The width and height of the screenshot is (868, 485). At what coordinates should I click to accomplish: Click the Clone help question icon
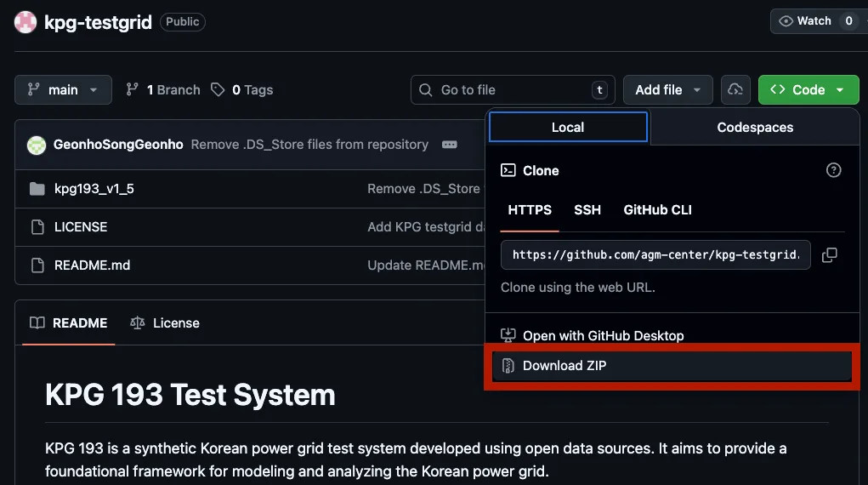834,170
